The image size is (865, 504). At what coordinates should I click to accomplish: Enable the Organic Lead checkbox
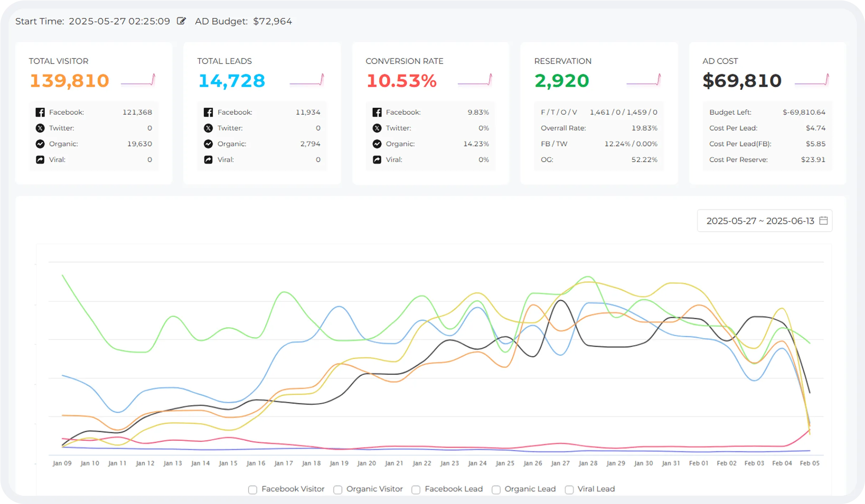pos(496,489)
